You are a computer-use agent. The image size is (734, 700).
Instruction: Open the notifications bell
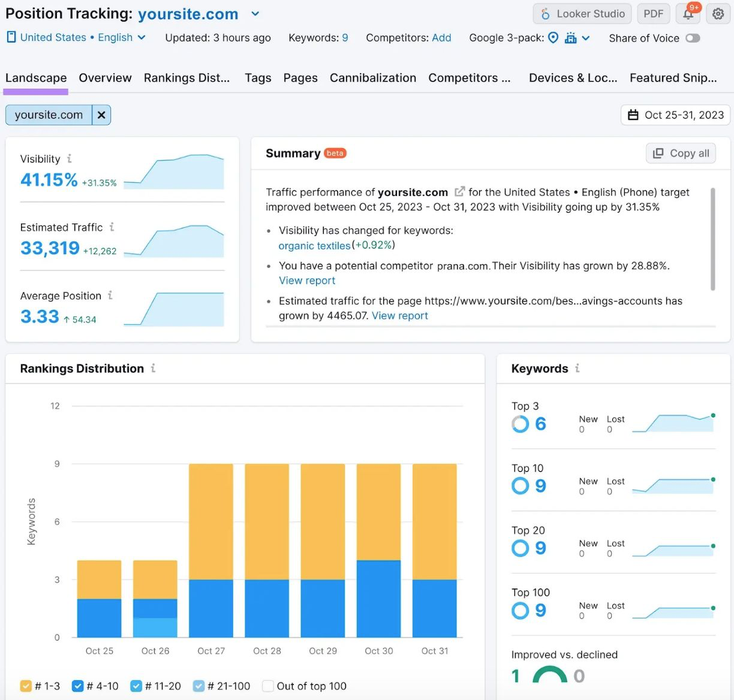coord(687,13)
